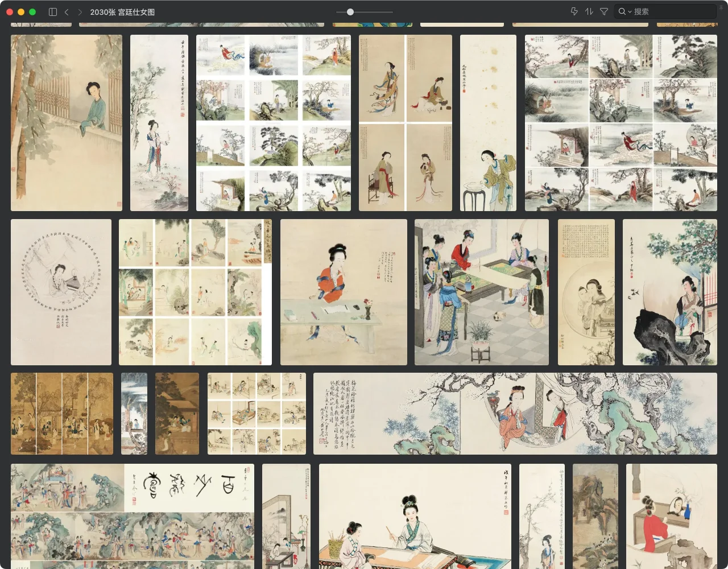The image size is (728, 569).
Task: Open lady in red at window with vase
Action: coord(672,516)
